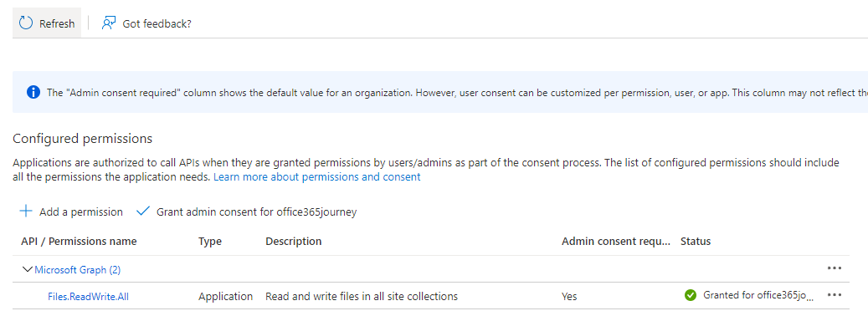Open the Files.ReadWrite.All permission
This screenshot has width=868, height=311.
tap(88, 297)
